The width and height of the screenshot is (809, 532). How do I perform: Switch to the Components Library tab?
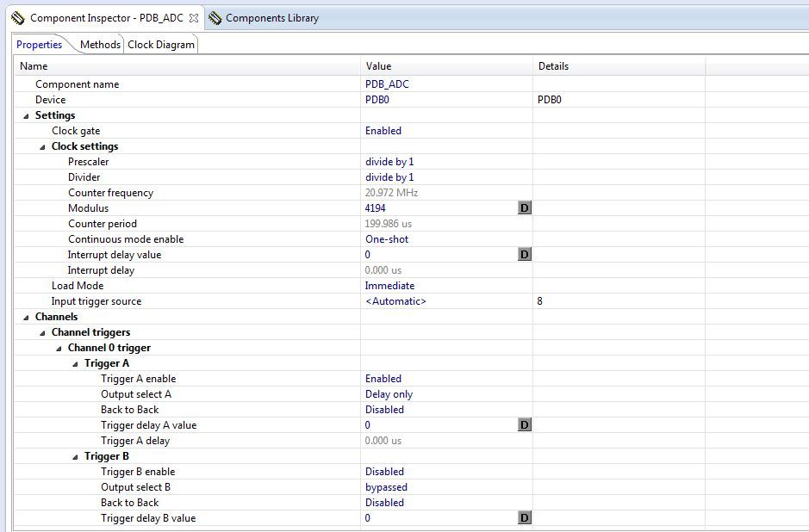tap(264, 18)
